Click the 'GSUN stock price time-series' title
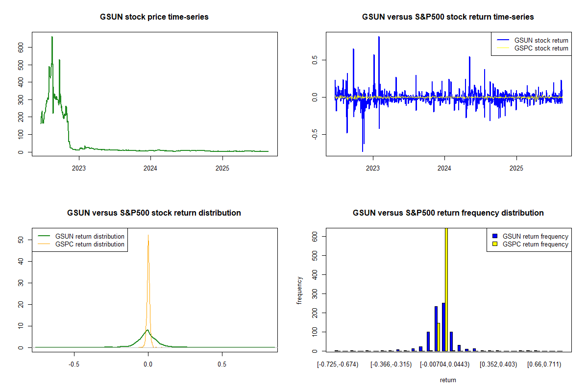 pos(154,17)
